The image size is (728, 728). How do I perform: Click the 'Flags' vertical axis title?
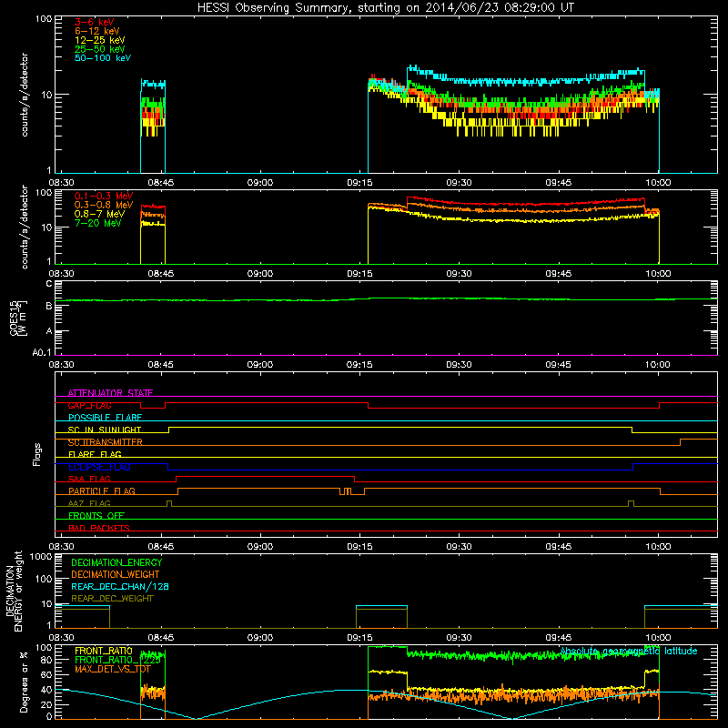pos(37,454)
